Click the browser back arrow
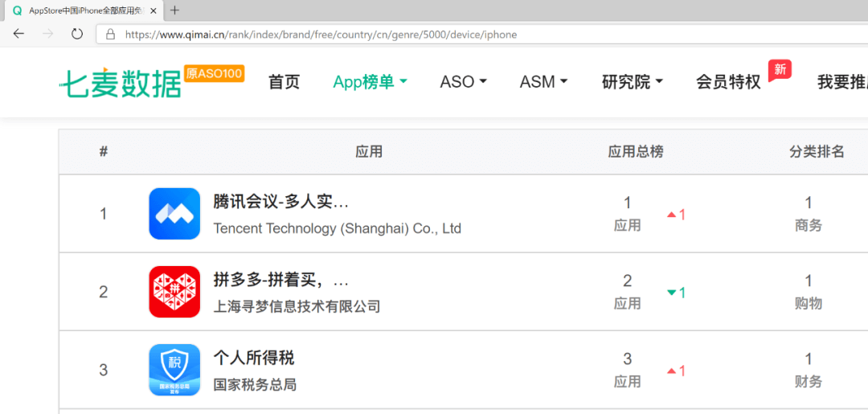The height and width of the screenshot is (414, 868). click(18, 35)
